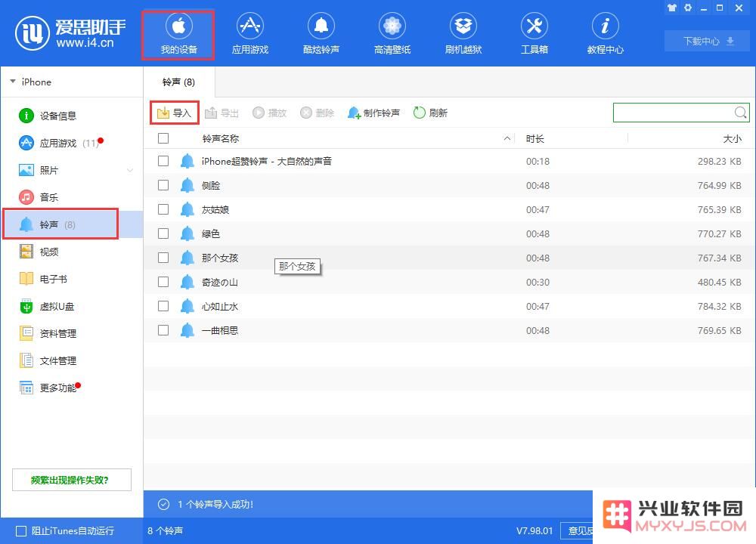The image size is (756, 544).
Task: Check the iPhone超赞铃声 ringtone checkbox
Action: pos(163,161)
